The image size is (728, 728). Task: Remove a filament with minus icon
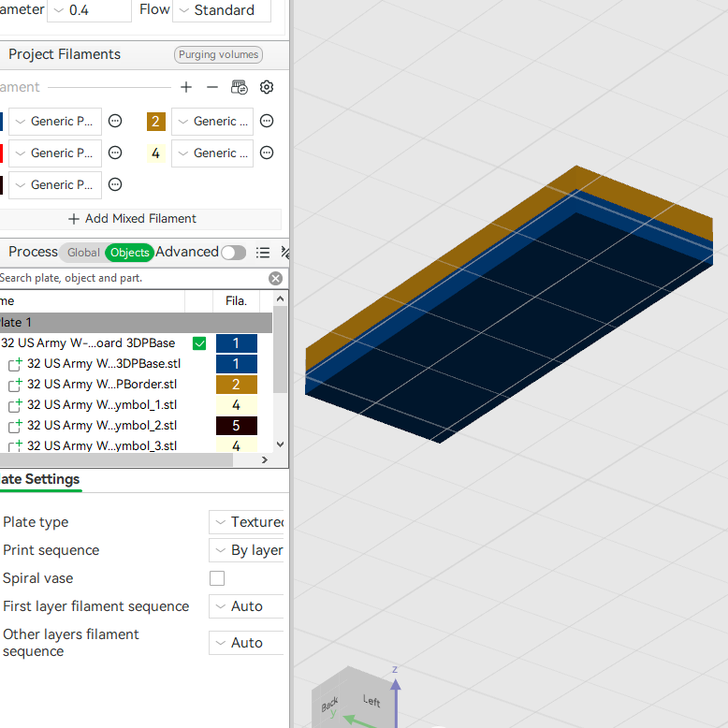tap(212, 87)
